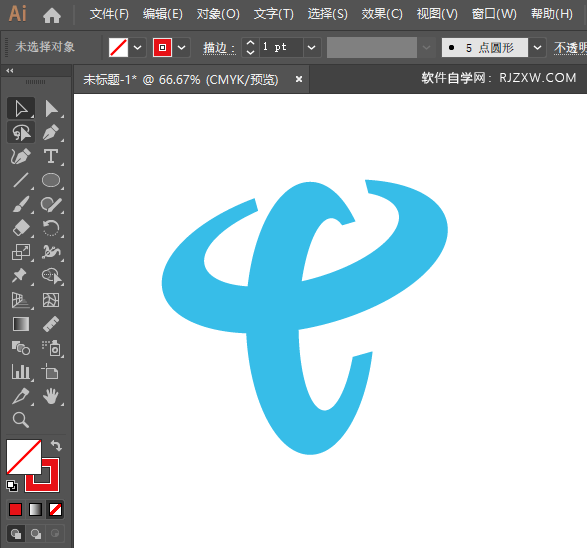Open the 5 点圆形 brush dropdown
The image size is (587, 548).
tap(537, 48)
